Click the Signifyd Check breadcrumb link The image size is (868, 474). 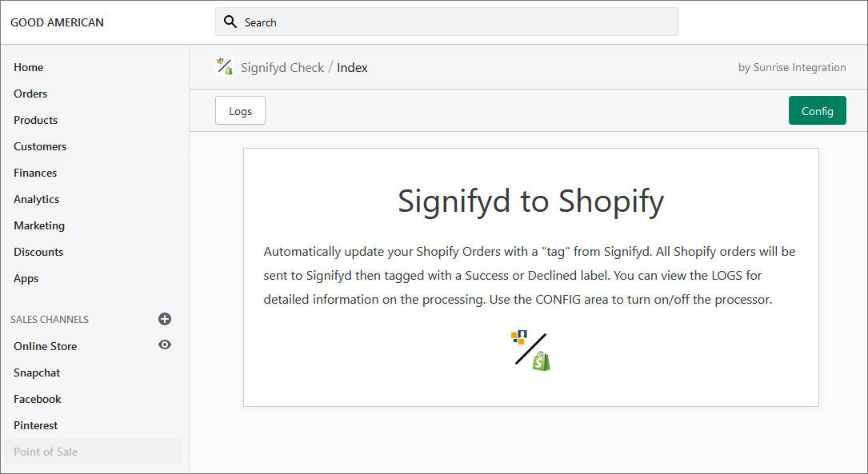coord(282,67)
